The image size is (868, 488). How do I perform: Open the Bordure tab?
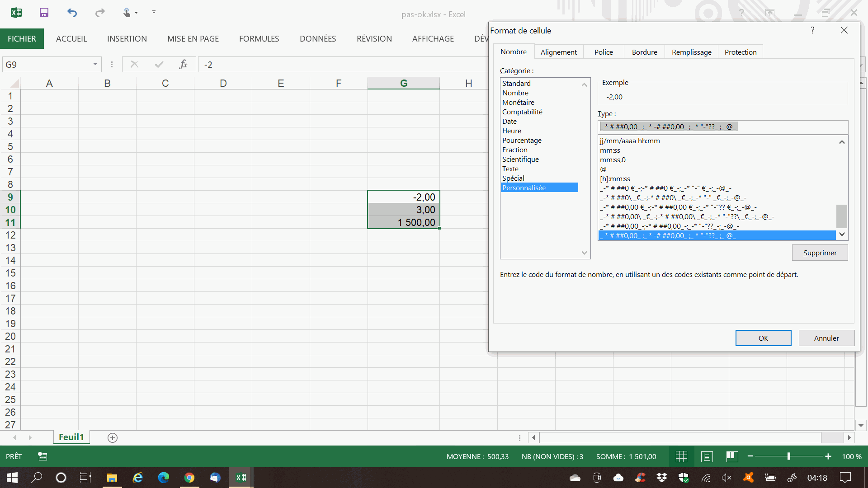[644, 52]
